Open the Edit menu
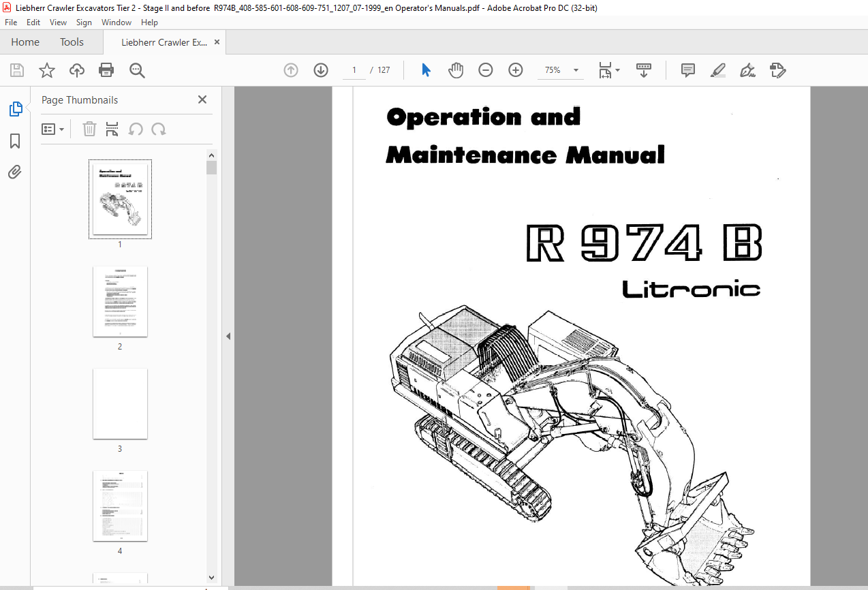868x590 pixels. (33, 22)
